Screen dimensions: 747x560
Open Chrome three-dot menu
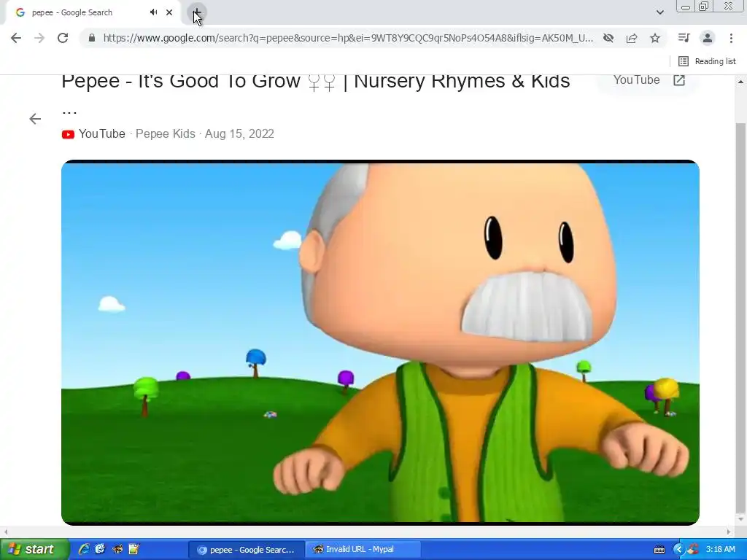coord(731,38)
